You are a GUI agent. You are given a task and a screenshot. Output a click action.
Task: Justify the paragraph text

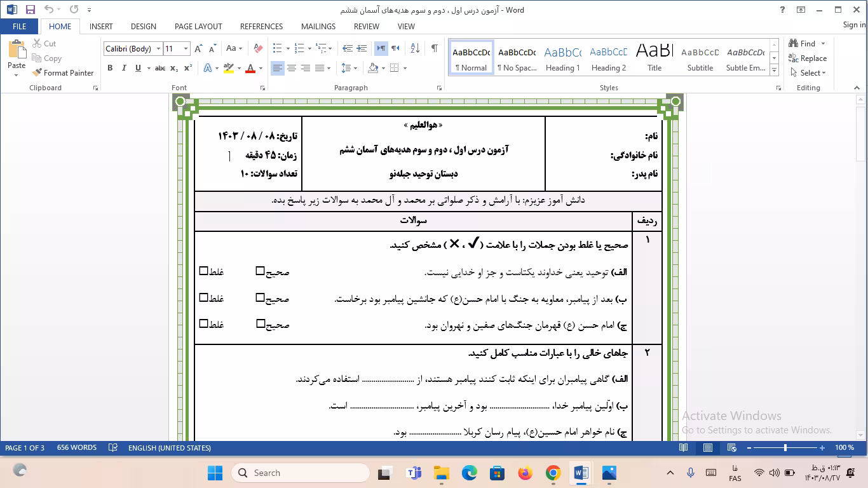pos(320,68)
